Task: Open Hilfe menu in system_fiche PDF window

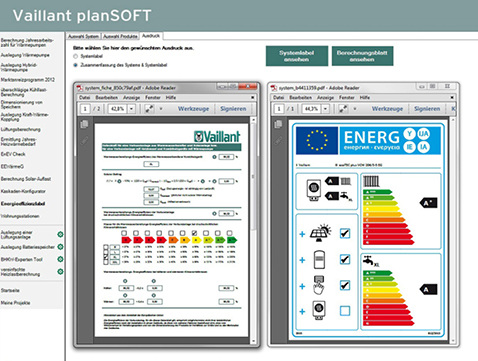Action: tap(171, 97)
